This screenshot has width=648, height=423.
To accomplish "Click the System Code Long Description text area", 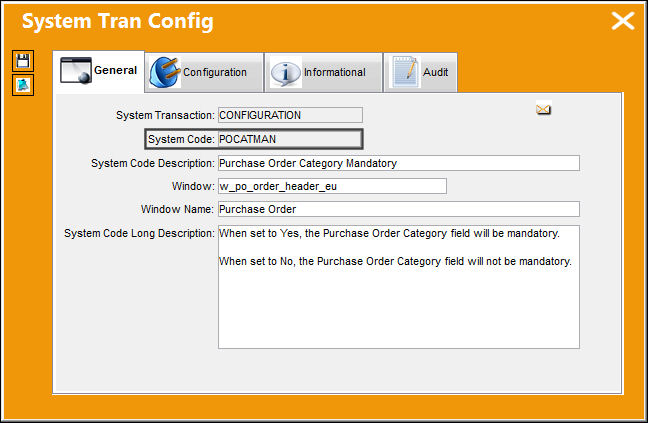I will coord(399,287).
